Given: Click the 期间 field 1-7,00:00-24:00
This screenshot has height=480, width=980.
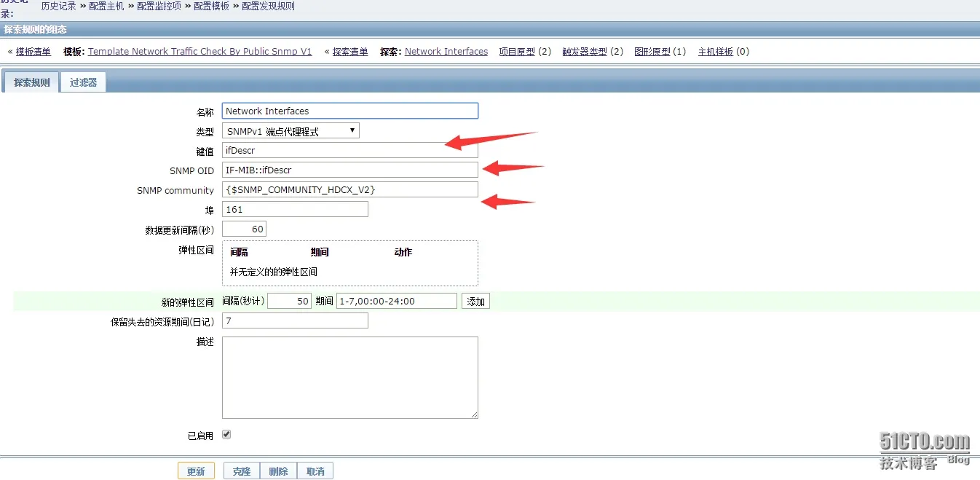Looking at the screenshot, I should pyautogui.click(x=397, y=301).
